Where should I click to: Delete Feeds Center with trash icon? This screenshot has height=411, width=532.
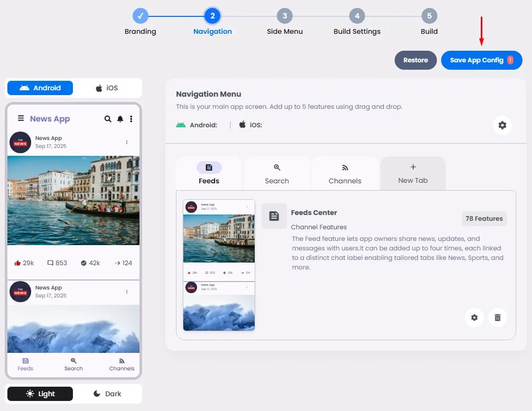pyautogui.click(x=497, y=317)
